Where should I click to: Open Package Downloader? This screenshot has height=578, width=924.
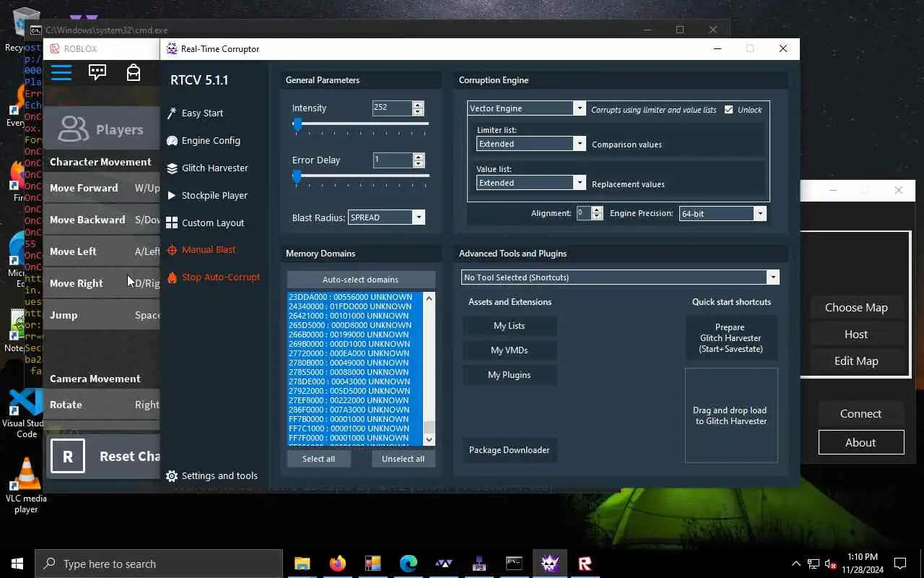click(x=510, y=450)
